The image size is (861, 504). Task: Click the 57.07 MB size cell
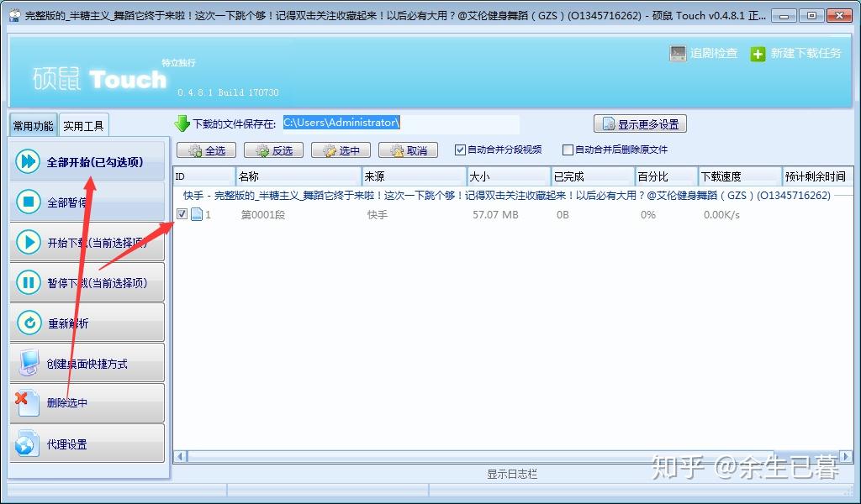point(495,214)
